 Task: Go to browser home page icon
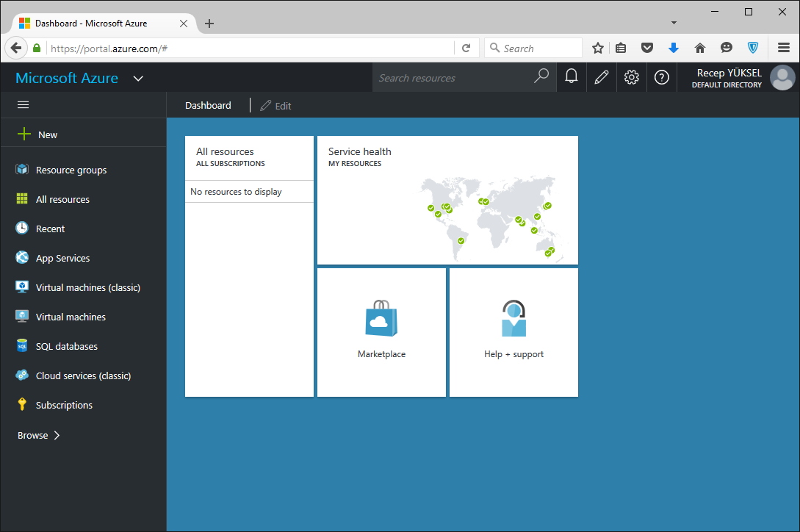(x=700, y=48)
